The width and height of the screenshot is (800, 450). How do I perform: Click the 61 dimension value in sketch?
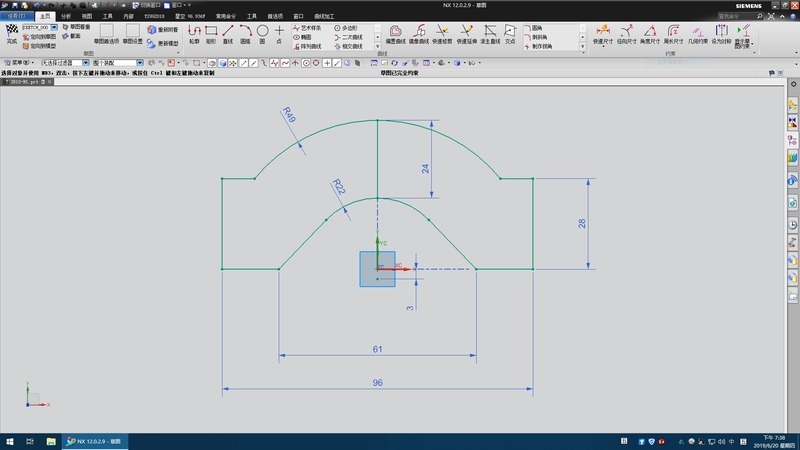(377, 349)
